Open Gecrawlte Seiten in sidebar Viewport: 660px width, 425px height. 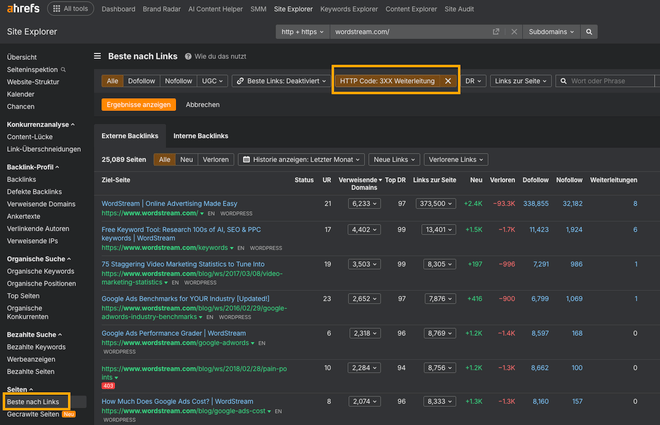click(x=33, y=414)
